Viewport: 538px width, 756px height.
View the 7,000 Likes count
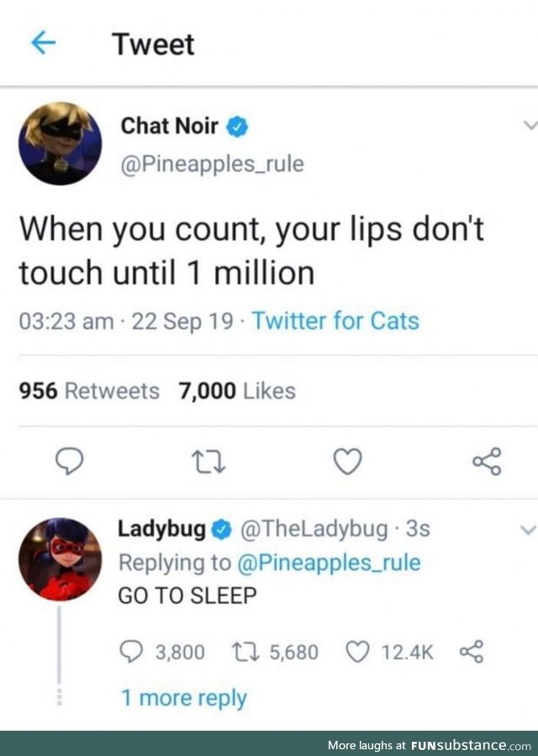pos(236,390)
